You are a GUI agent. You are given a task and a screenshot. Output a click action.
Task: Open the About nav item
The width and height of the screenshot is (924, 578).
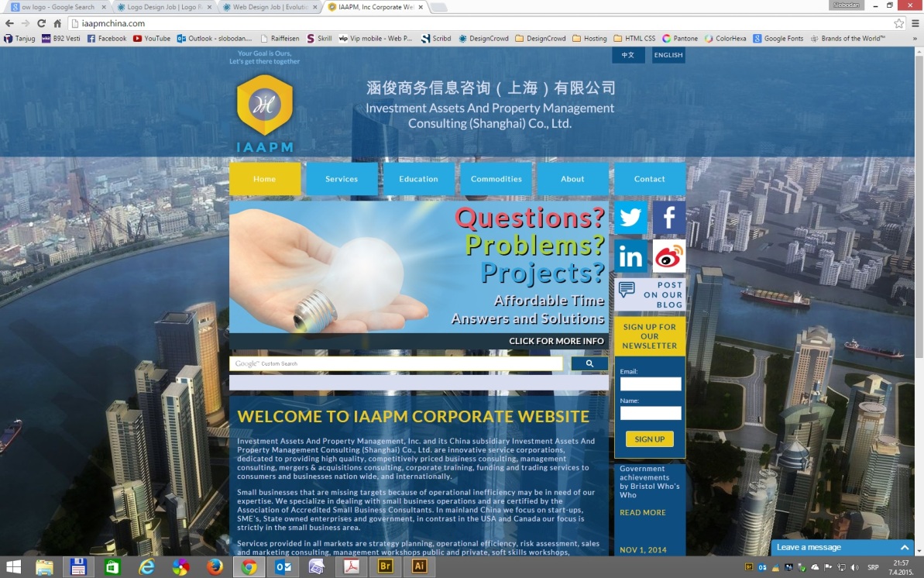(573, 179)
